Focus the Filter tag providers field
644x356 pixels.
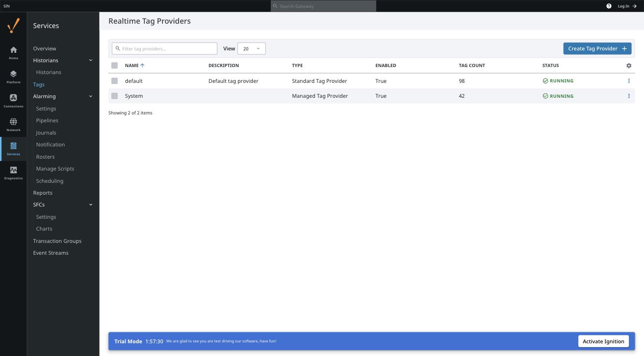point(165,49)
